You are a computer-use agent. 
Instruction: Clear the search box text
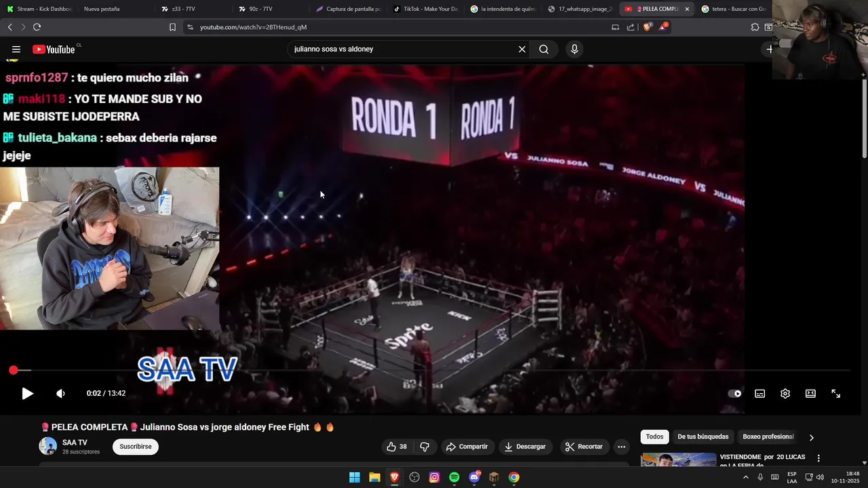(x=522, y=49)
